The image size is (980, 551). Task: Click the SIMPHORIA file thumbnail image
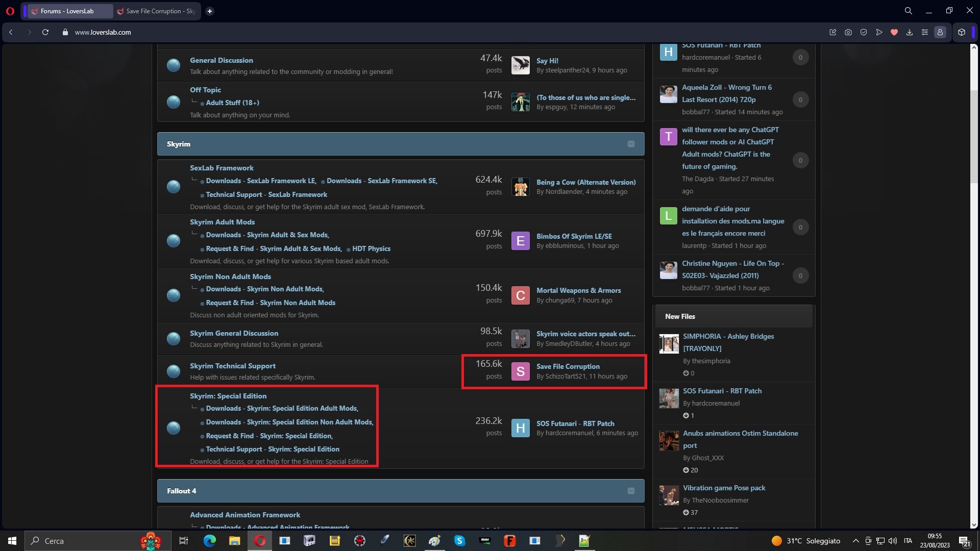(x=669, y=343)
